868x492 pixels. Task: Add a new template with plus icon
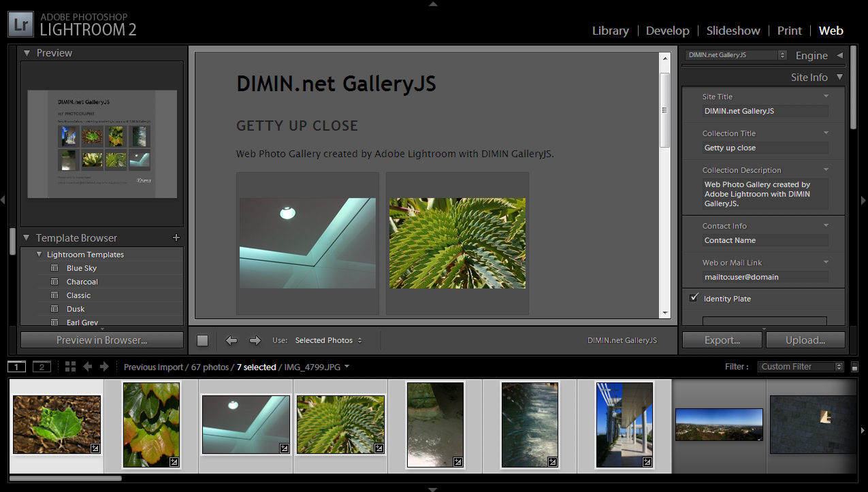point(176,237)
